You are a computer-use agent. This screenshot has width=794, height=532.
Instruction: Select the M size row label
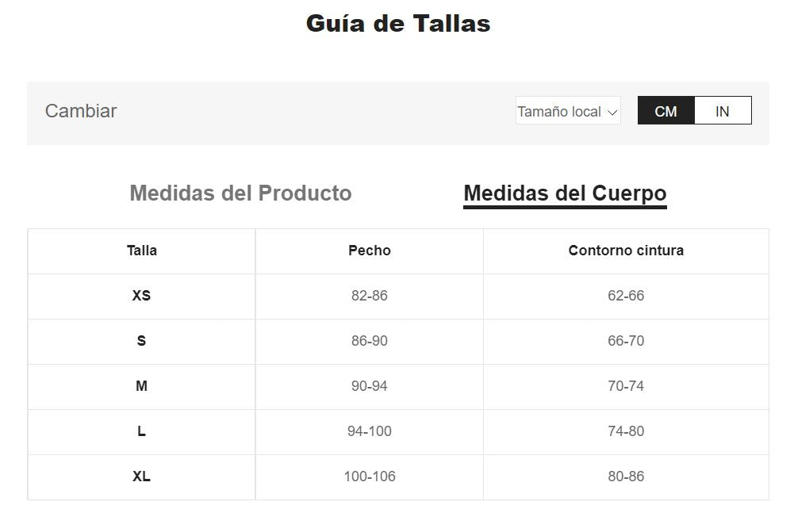click(x=141, y=386)
